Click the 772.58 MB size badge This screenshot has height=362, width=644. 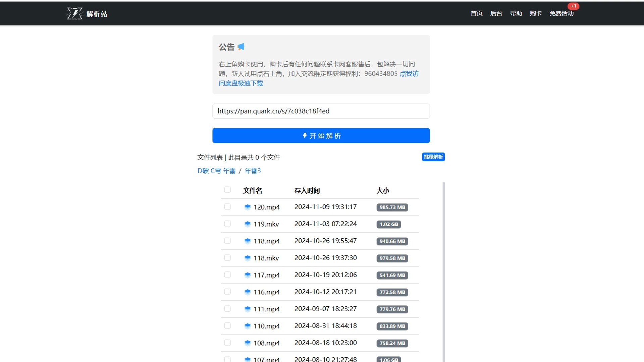392,292
